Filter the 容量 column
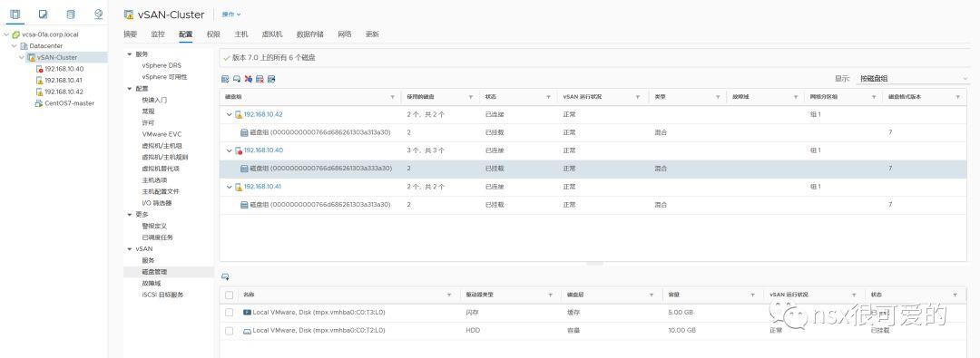Image resolution: width=980 pixels, height=358 pixels. [753, 295]
